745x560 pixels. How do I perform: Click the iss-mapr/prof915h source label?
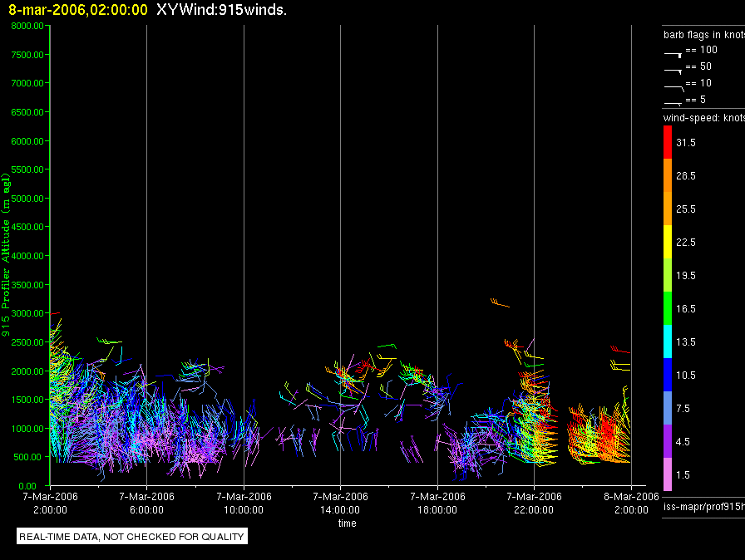704,507
